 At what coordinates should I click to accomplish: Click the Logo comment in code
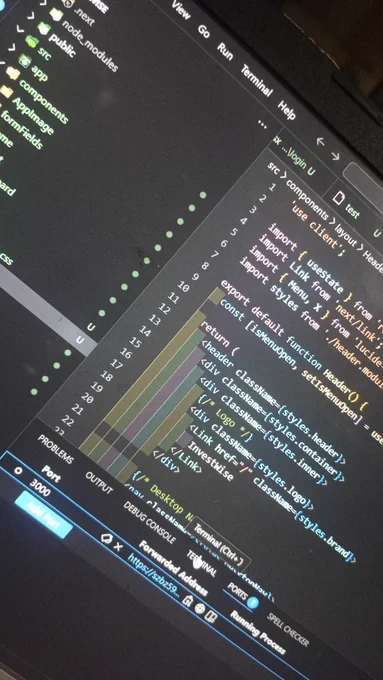click(x=226, y=418)
